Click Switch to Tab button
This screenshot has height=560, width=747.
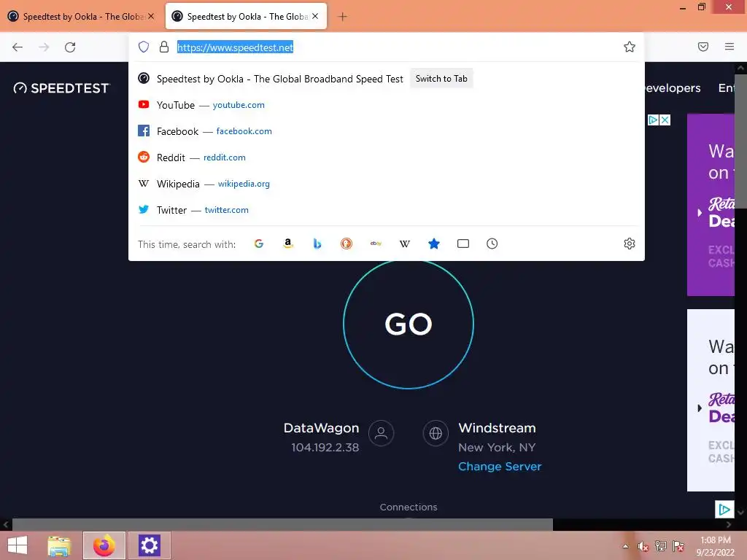(441, 79)
